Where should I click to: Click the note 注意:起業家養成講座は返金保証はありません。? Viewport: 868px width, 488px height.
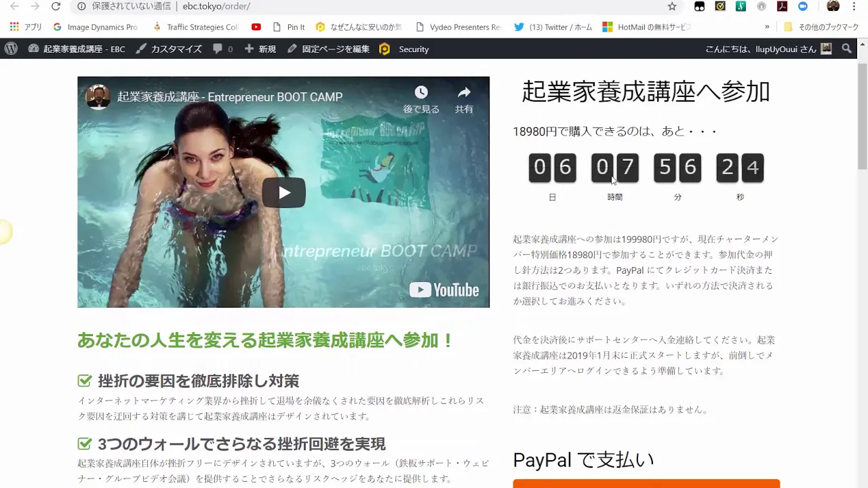pyautogui.click(x=611, y=409)
